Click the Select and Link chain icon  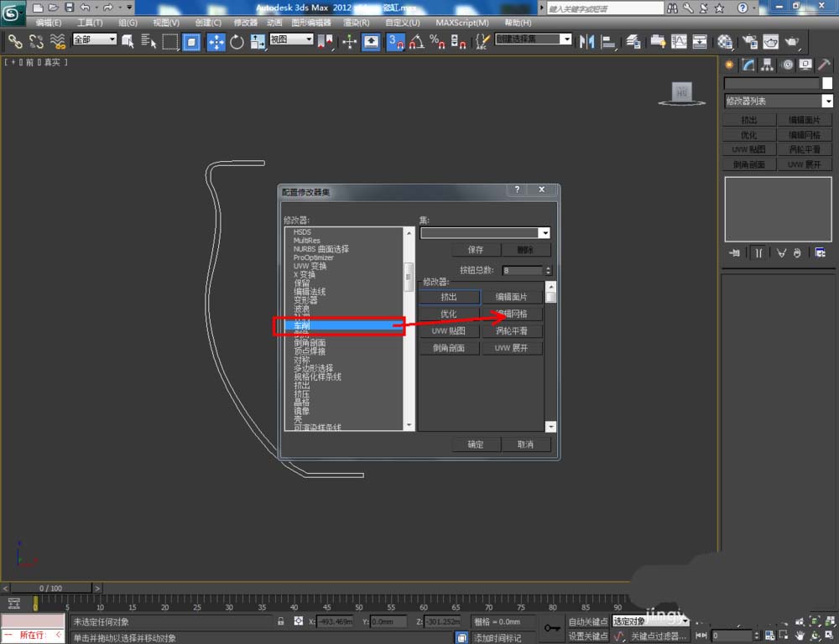[15, 41]
